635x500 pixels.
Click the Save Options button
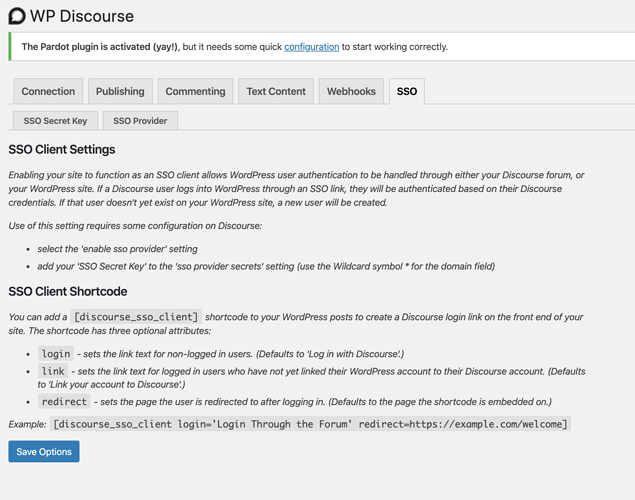(44, 451)
